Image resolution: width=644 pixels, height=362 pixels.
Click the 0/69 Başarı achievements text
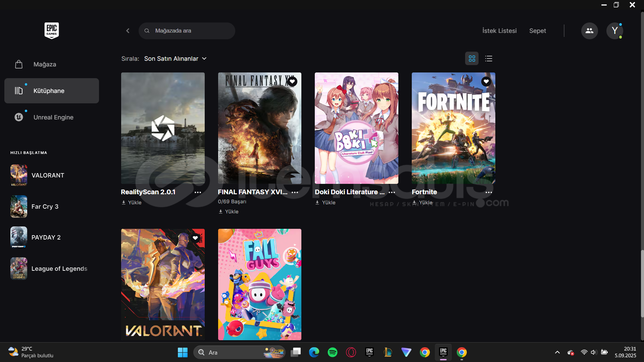pyautogui.click(x=232, y=202)
